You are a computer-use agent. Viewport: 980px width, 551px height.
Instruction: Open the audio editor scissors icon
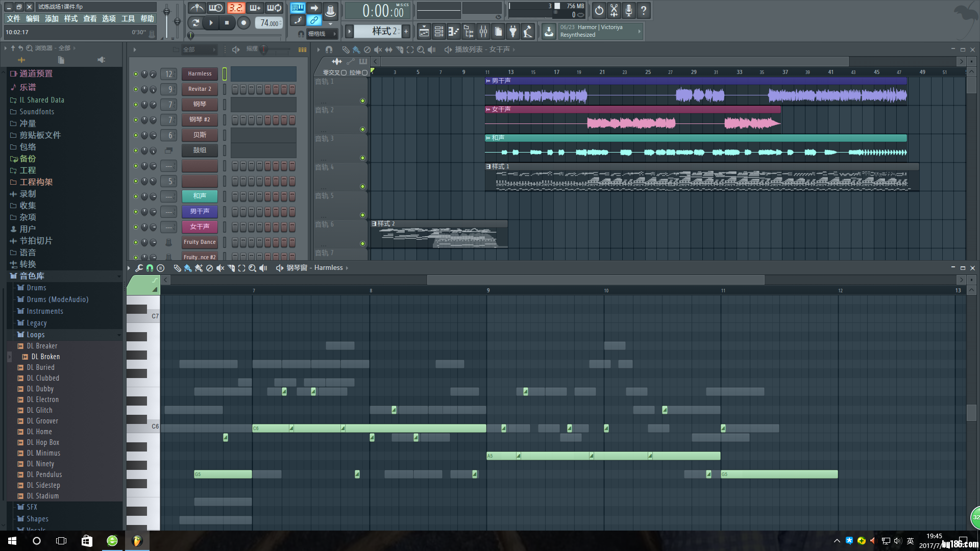(x=614, y=10)
